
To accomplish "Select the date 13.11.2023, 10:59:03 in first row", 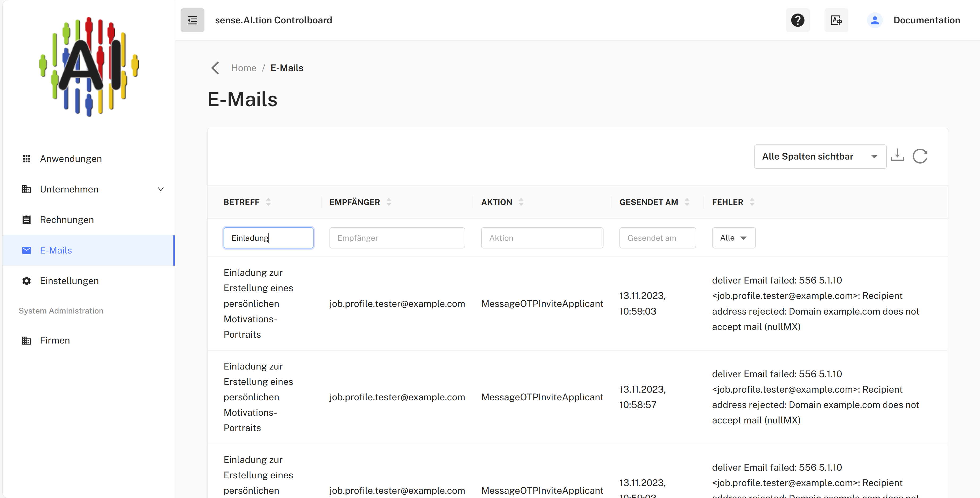I will tap(642, 304).
